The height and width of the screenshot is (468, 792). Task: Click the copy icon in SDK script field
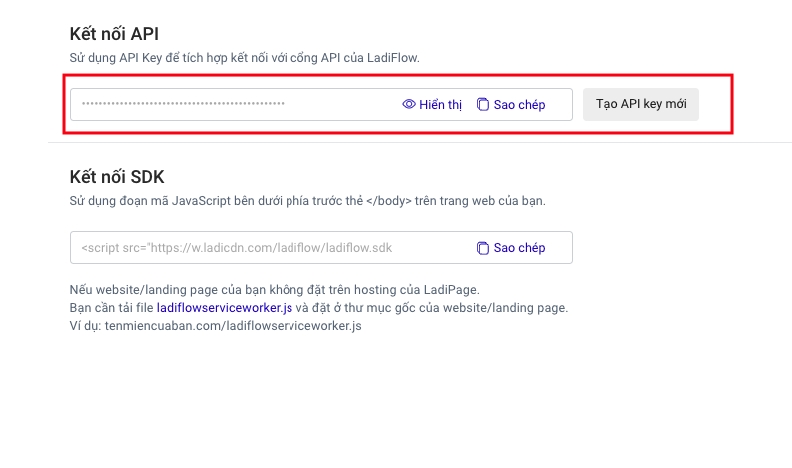[483, 247]
